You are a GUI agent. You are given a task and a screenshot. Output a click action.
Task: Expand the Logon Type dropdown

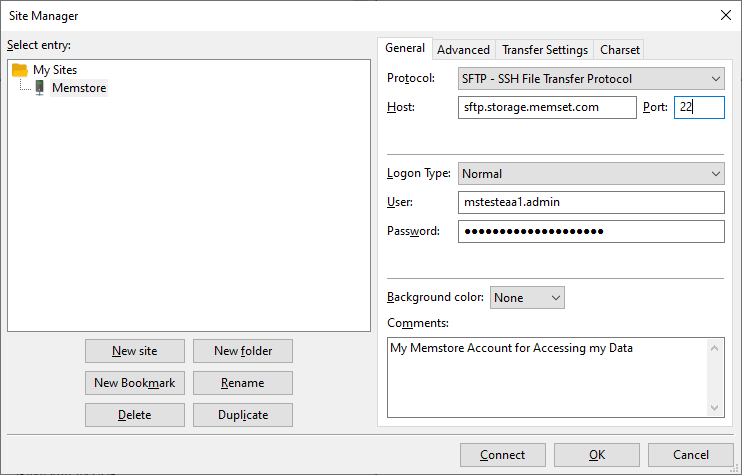pyautogui.click(x=591, y=174)
